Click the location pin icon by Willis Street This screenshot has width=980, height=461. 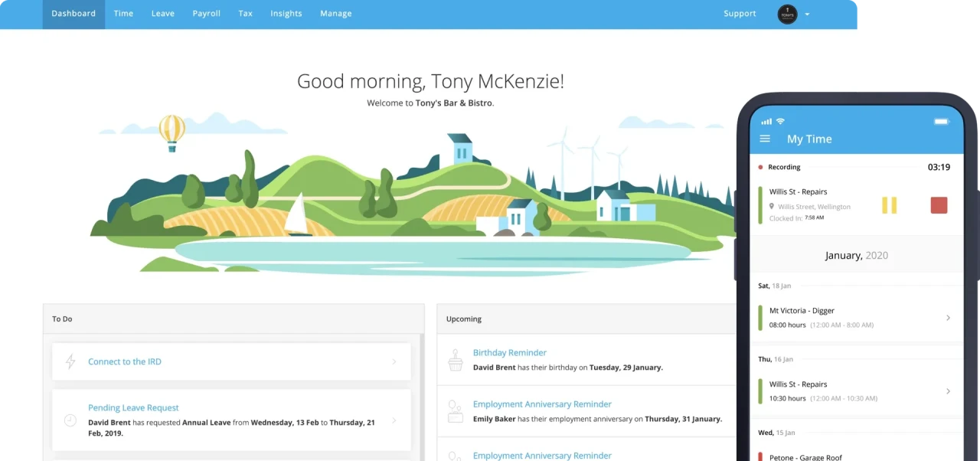tap(772, 207)
